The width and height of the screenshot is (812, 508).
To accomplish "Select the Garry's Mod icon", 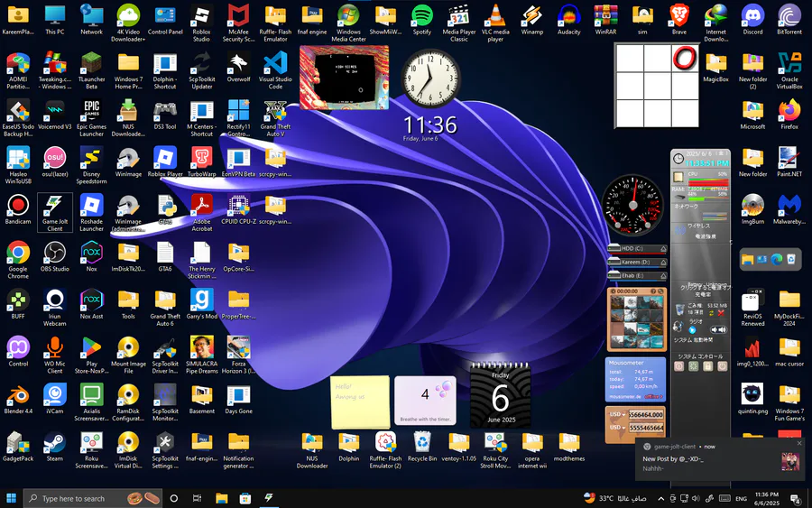I will click(201, 304).
